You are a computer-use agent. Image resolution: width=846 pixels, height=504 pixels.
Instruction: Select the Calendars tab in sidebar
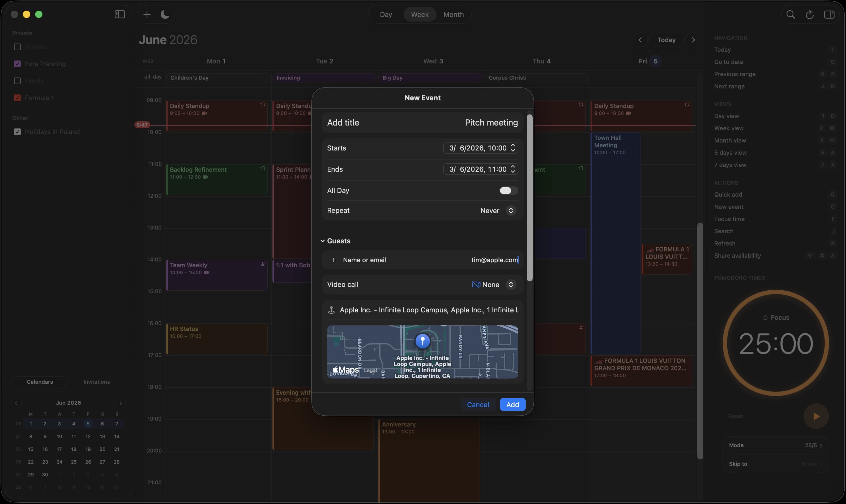click(x=40, y=382)
